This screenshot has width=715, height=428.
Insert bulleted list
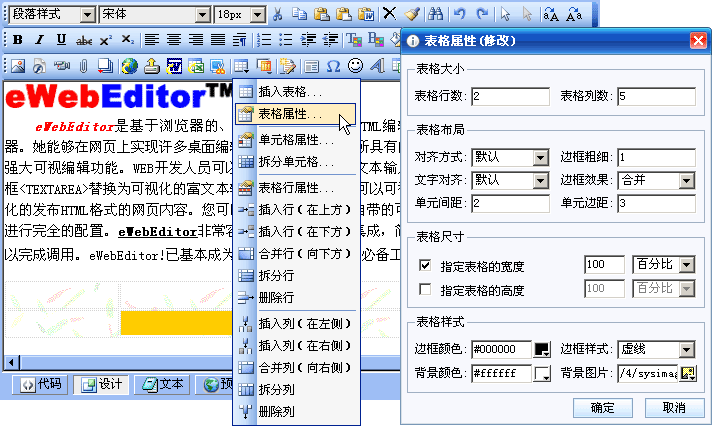pos(286,40)
